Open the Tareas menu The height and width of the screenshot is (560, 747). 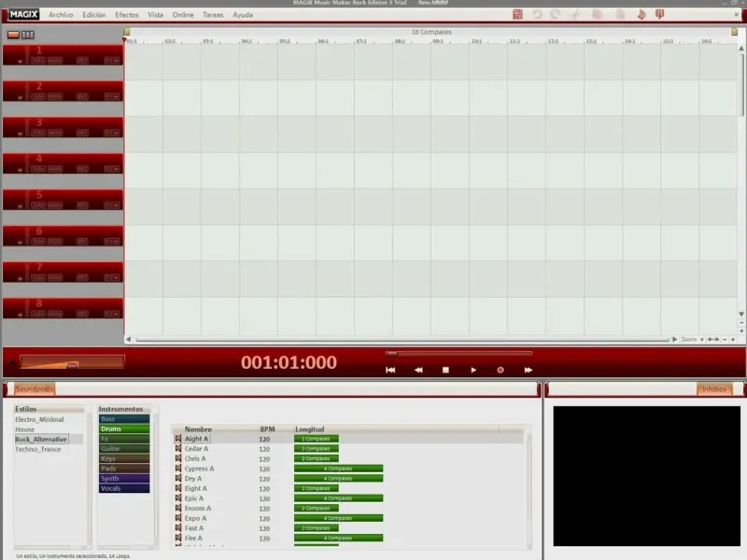213,15
